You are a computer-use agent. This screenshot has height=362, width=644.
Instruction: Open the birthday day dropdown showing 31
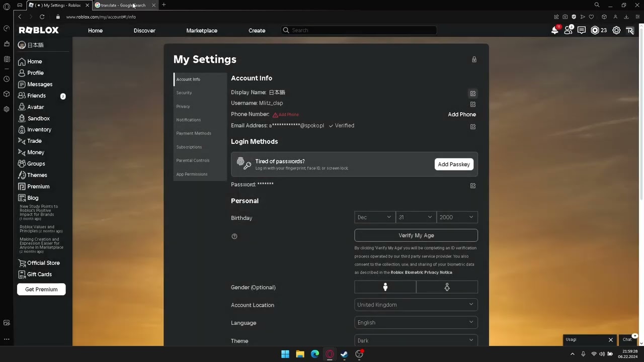(416, 217)
